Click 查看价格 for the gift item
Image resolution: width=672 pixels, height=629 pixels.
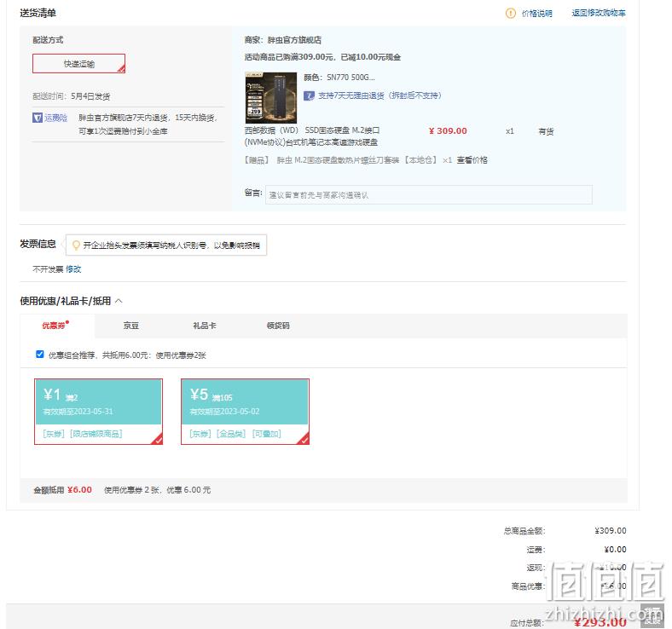click(x=472, y=160)
